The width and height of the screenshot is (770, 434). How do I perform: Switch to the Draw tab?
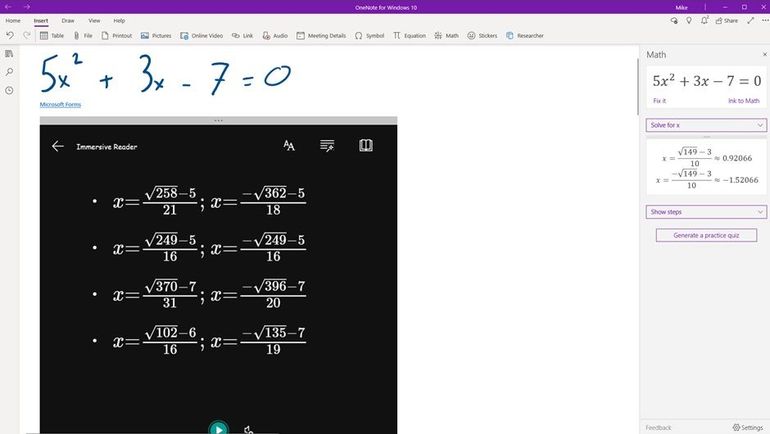pos(68,21)
